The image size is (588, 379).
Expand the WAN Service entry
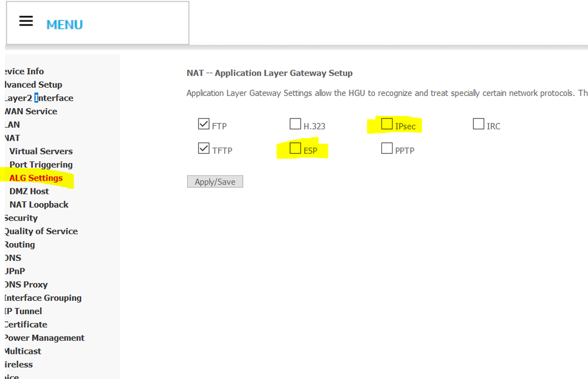click(x=31, y=111)
